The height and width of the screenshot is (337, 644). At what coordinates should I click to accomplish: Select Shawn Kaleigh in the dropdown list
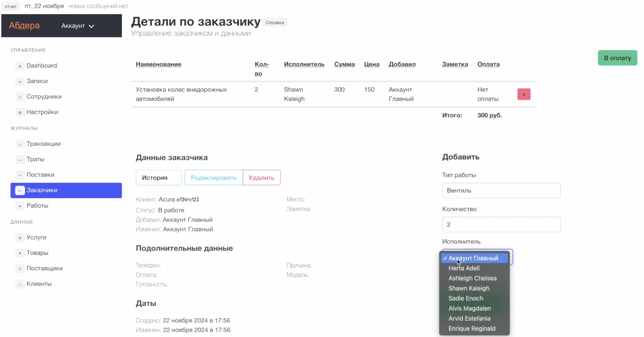[x=469, y=288]
